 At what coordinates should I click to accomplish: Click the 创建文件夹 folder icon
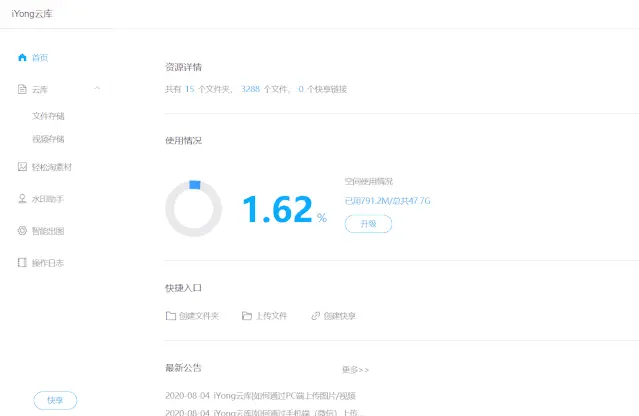[170, 316]
